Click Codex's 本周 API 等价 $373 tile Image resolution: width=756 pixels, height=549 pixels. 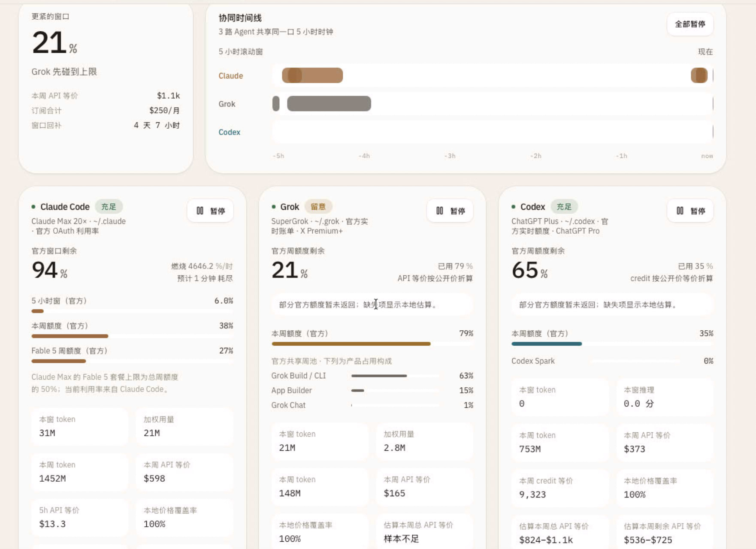coord(665,442)
